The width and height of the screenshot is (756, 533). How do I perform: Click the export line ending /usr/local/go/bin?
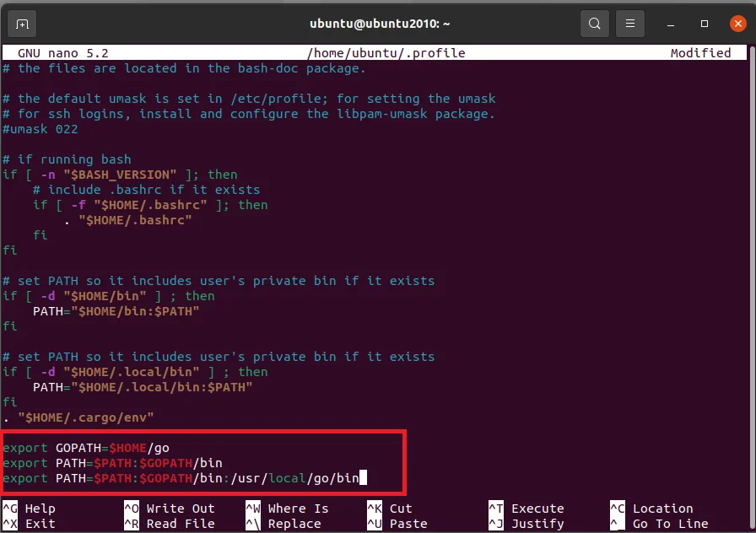pyautogui.click(x=185, y=478)
